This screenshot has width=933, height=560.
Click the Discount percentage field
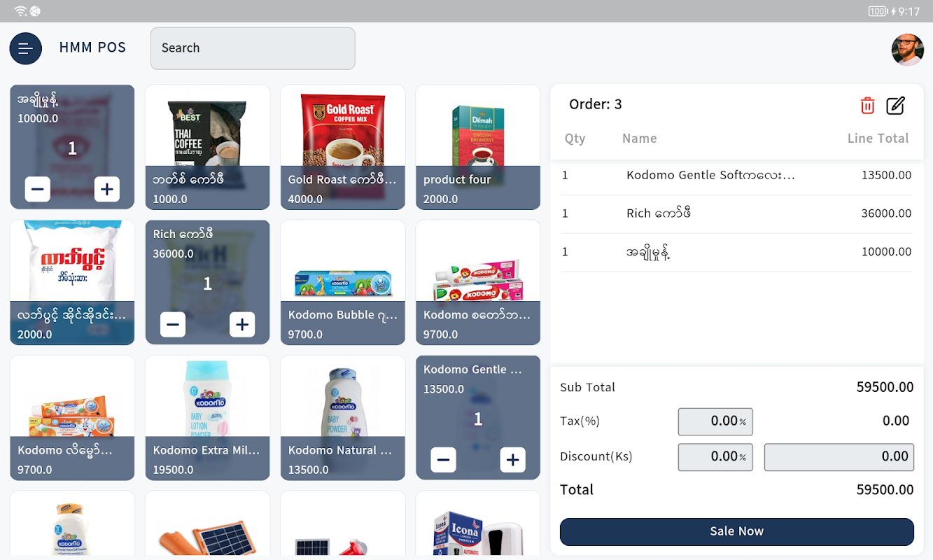coord(715,457)
